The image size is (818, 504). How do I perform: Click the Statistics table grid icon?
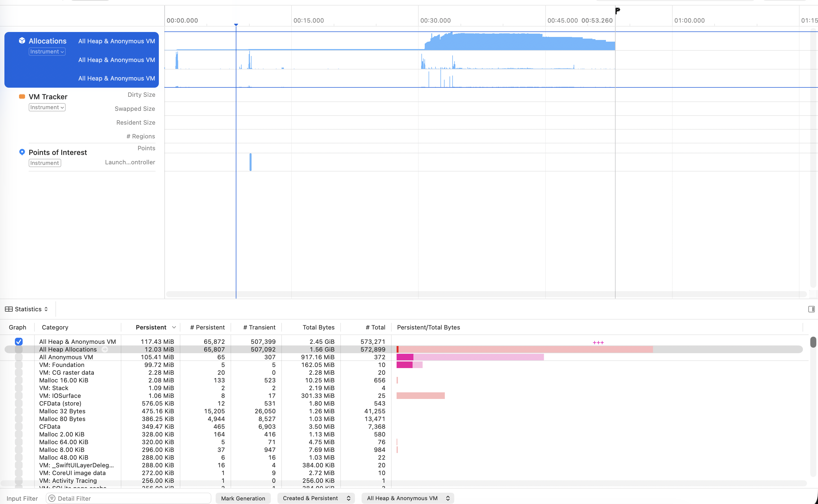[x=9, y=309]
